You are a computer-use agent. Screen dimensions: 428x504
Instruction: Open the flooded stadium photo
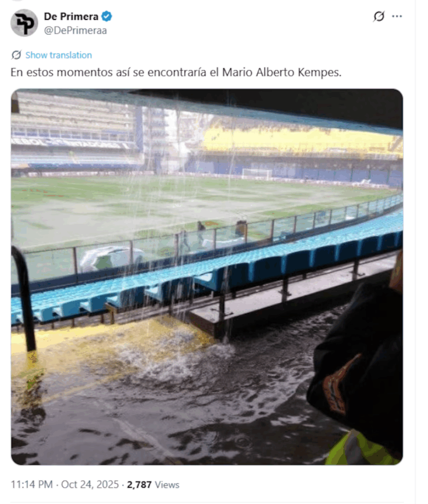207,277
